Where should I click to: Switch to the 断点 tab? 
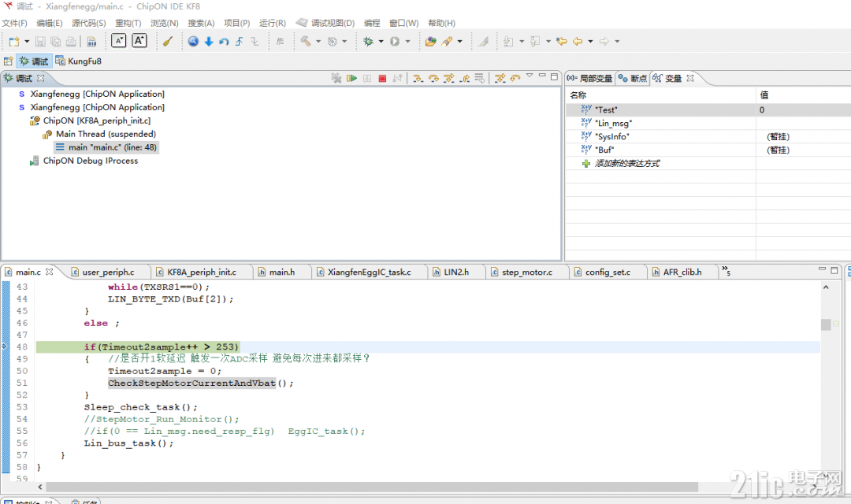tap(633, 78)
